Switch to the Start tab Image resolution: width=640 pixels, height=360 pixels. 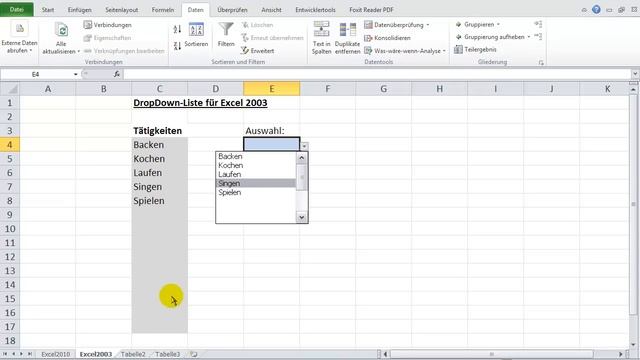pos(48,10)
